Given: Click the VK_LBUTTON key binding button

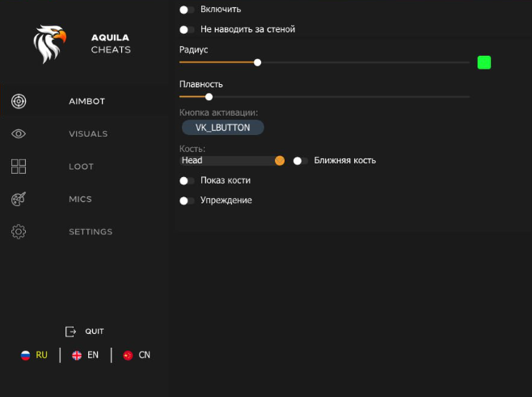Looking at the screenshot, I should tap(223, 128).
